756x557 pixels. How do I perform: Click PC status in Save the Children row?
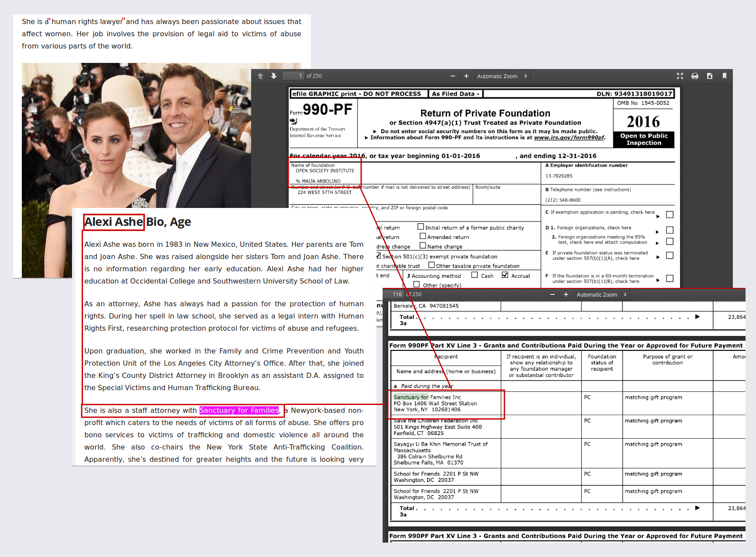[x=587, y=421]
